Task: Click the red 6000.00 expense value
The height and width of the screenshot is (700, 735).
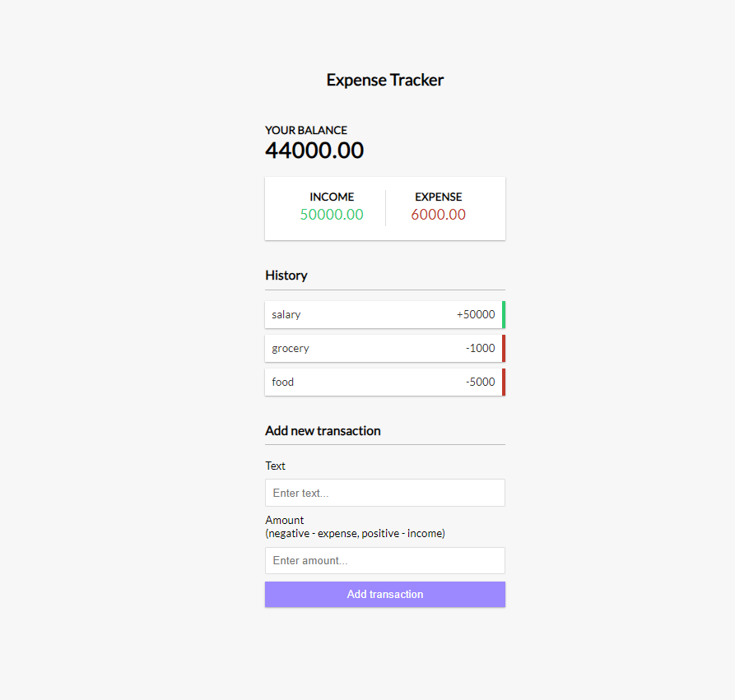Action: 439,215
